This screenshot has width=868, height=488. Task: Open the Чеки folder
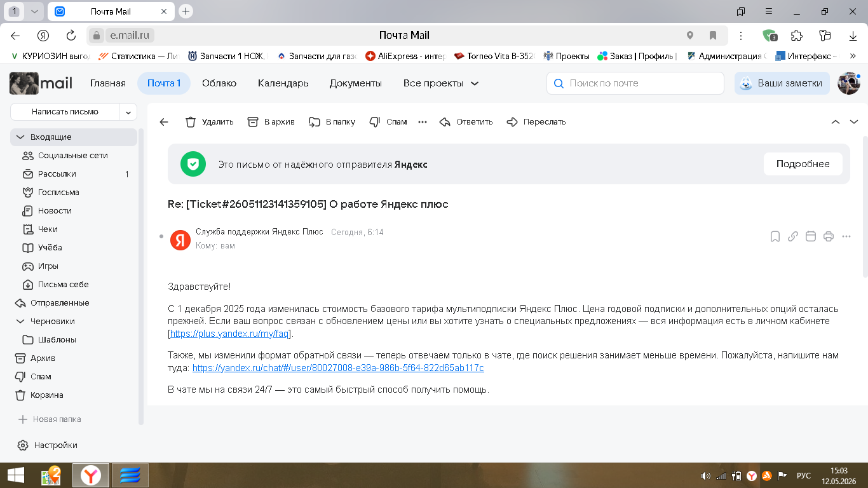[x=74, y=229]
